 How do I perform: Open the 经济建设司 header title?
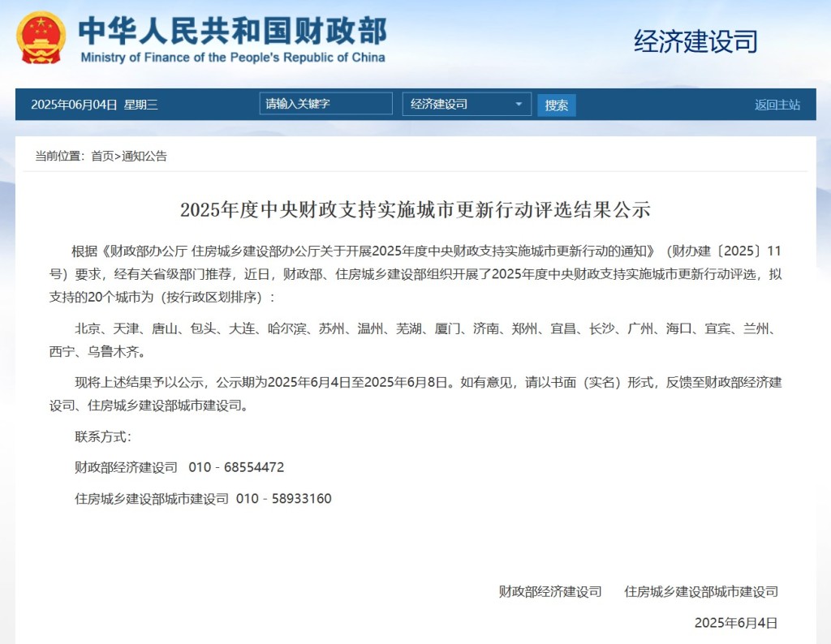pos(695,41)
